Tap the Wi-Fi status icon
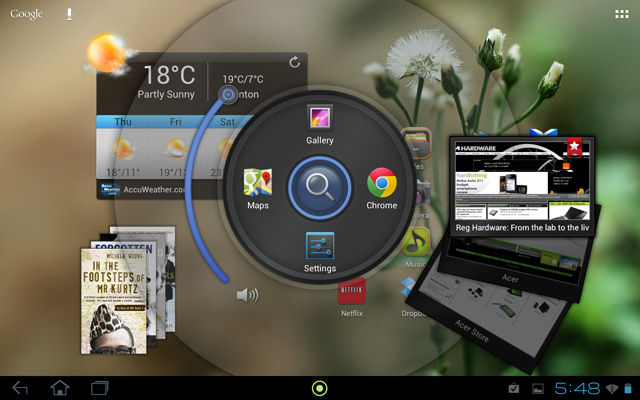This screenshot has height=400, width=640. click(x=612, y=389)
